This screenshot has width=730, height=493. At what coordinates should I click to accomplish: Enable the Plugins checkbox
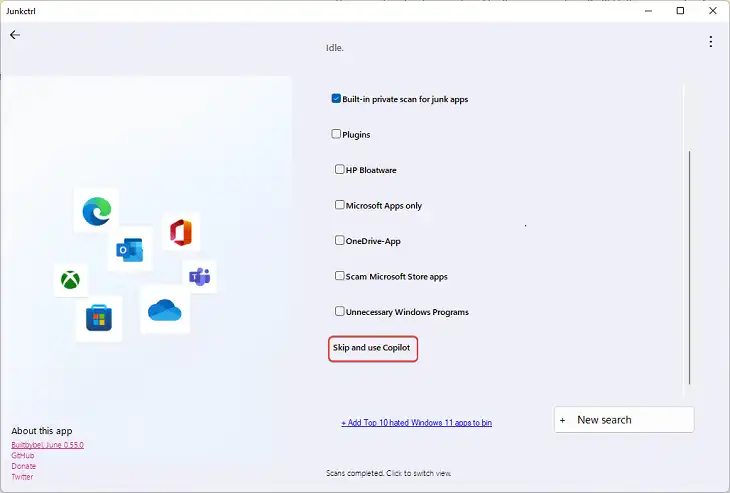[x=336, y=134]
